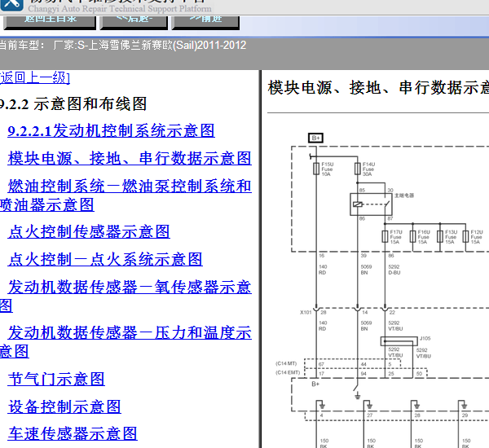Open 发动机数据传感器—氧传感器示意图 link
Image resolution: width=489 pixels, height=448 pixels.
[126, 296]
